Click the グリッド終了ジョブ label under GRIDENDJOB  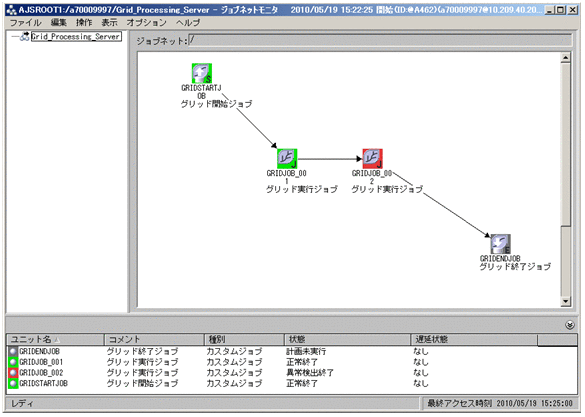pyautogui.click(x=515, y=267)
